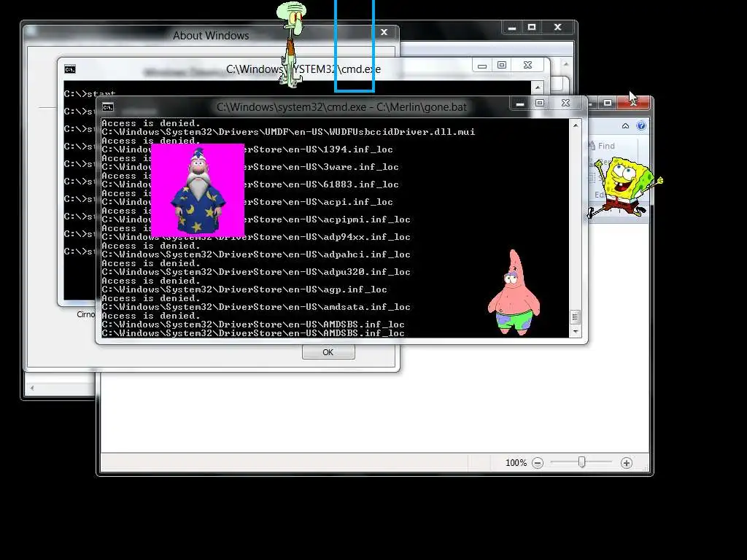Maximize the SYSTEM32 cmd.exe window
Viewport: 747px width, 560px height.
click(x=502, y=65)
